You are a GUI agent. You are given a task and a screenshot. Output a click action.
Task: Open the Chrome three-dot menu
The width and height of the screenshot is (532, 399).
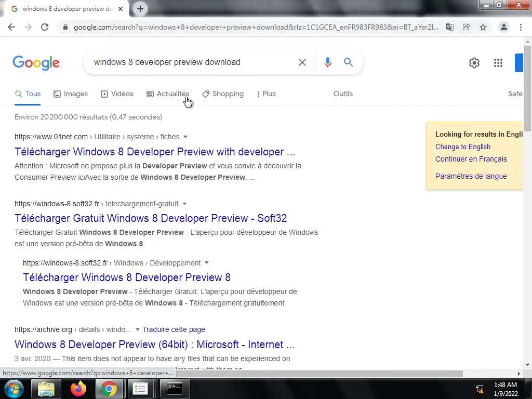click(521, 27)
